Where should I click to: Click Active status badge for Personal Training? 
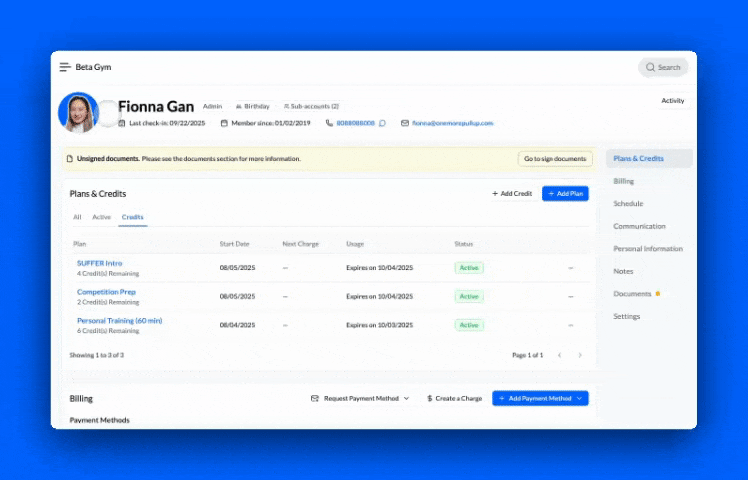coord(469,325)
